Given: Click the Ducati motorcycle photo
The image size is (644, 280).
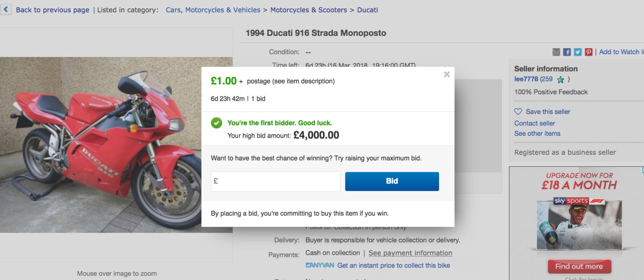Looking at the screenshot, I should (x=101, y=145).
